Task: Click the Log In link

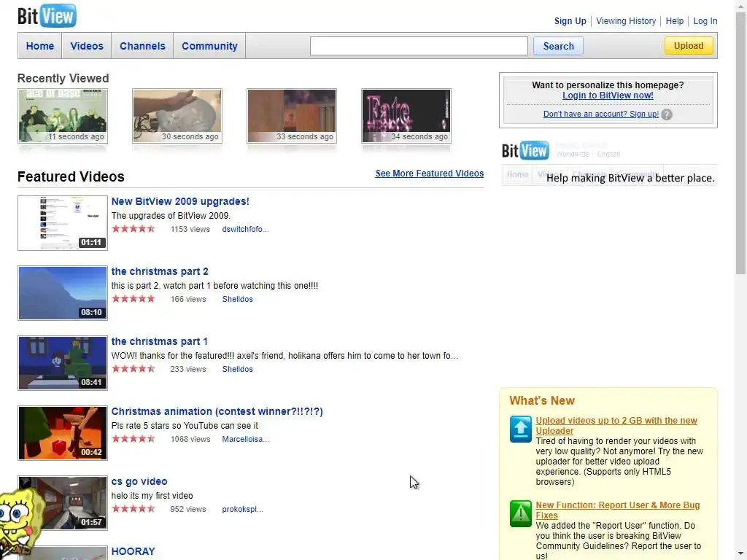Action: (x=705, y=21)
